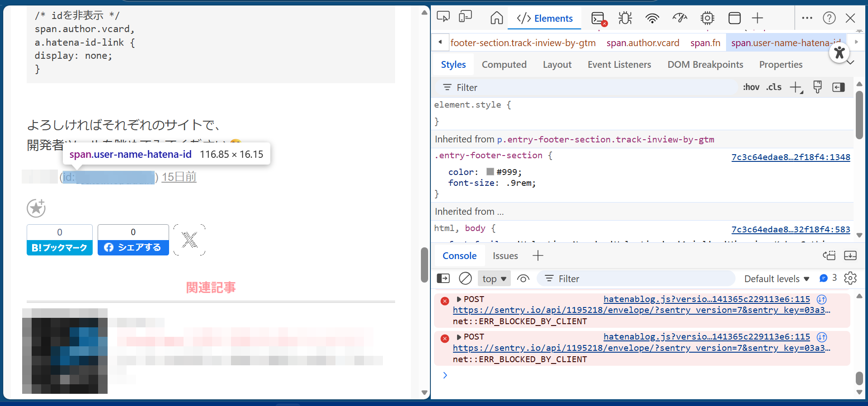The height and width of the screenshot is (406, 868).
Task: Switch to the Computed tab
Action: 504,65
